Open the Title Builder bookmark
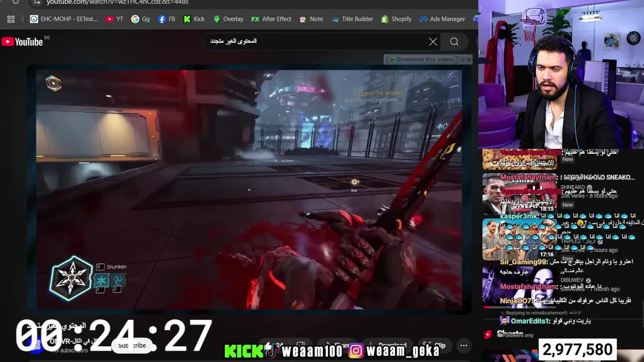644x362 pixels. (352, 19)
